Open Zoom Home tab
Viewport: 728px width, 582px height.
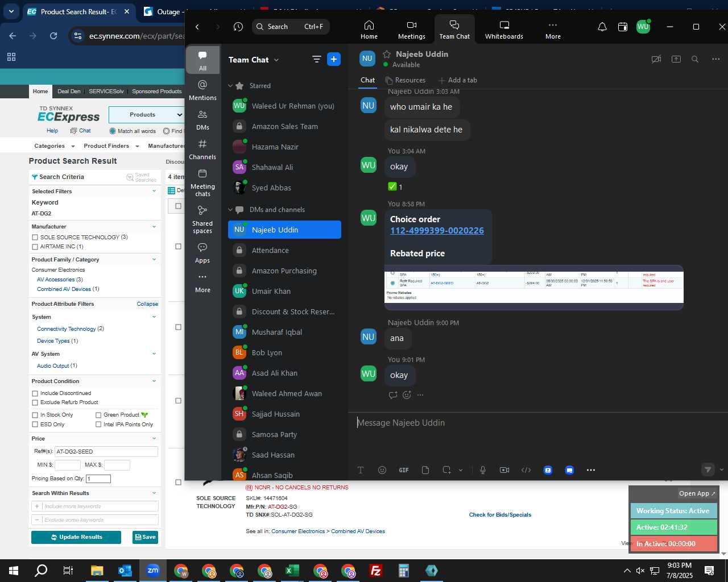click(369, 30)
